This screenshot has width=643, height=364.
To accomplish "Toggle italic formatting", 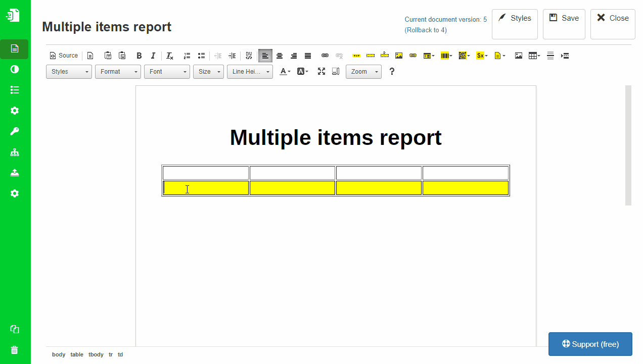I will click(153, 56).
